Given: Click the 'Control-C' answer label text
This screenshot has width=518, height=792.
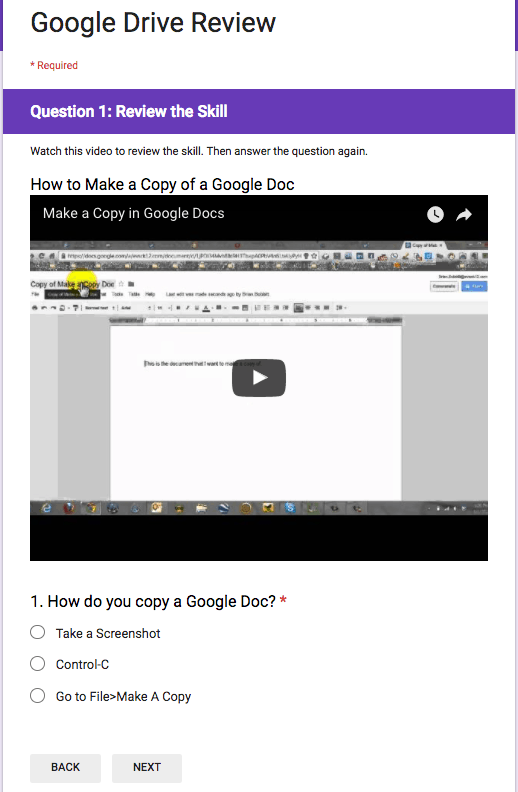Looking at the screenshot, I should click(x=82, y=665).
